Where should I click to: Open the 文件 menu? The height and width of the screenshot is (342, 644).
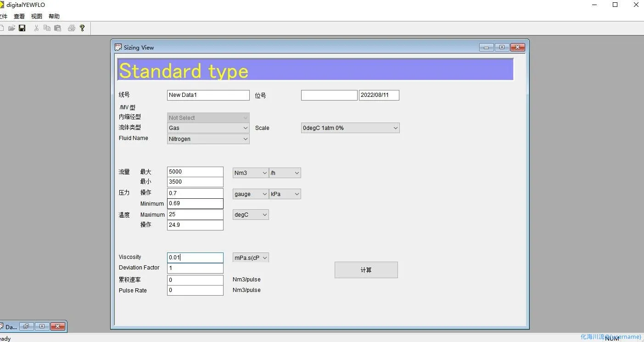(x=3, y=17)
